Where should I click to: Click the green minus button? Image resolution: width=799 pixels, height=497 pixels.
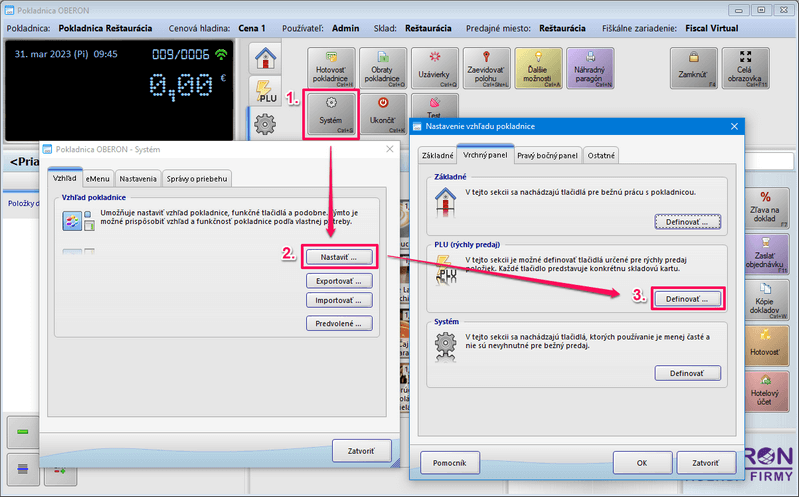pyautogui.click(x=22, y=432)
